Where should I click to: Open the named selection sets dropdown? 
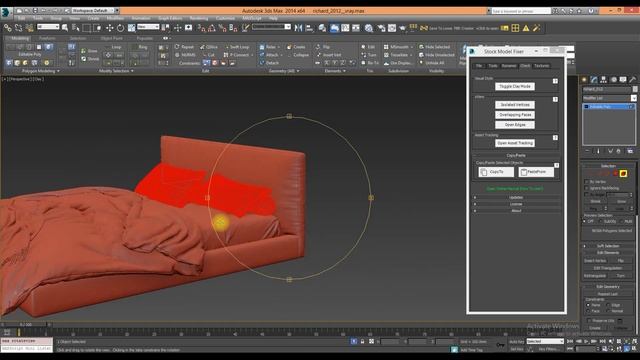pos(271,27)
